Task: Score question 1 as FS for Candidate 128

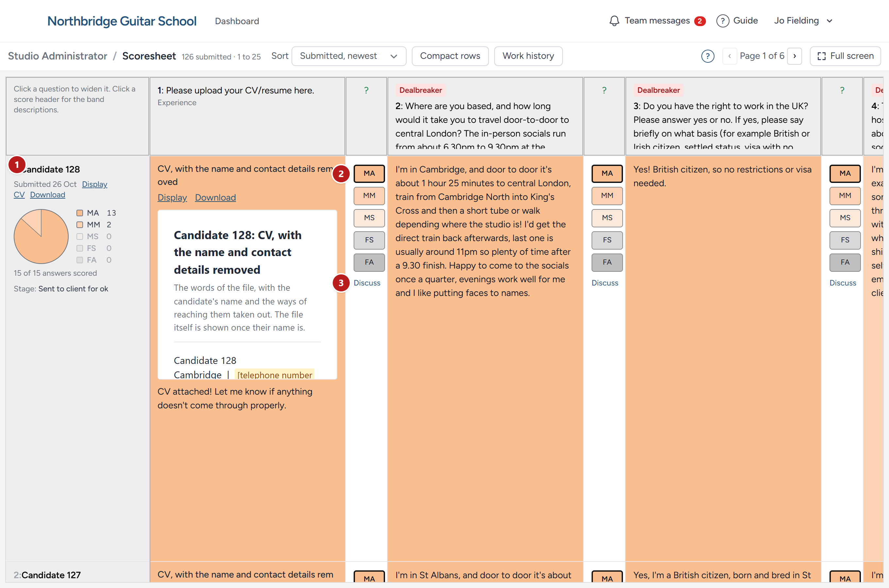Action: tap(369, 240)
